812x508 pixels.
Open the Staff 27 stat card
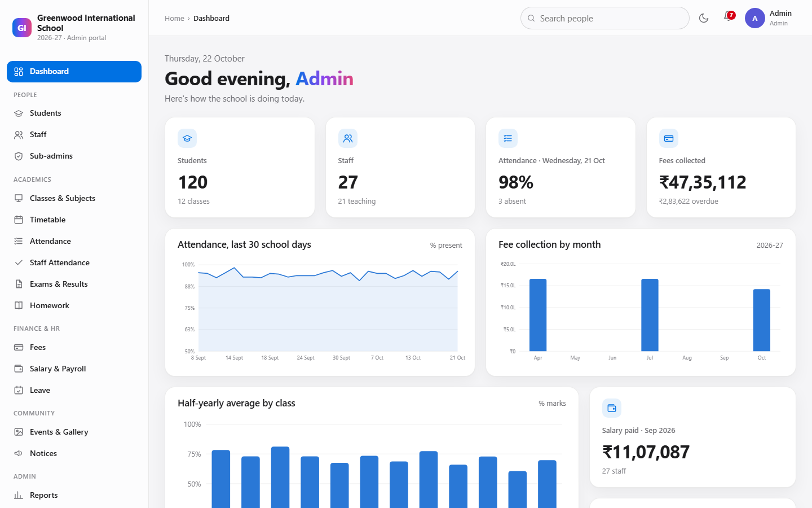[400, 168]
